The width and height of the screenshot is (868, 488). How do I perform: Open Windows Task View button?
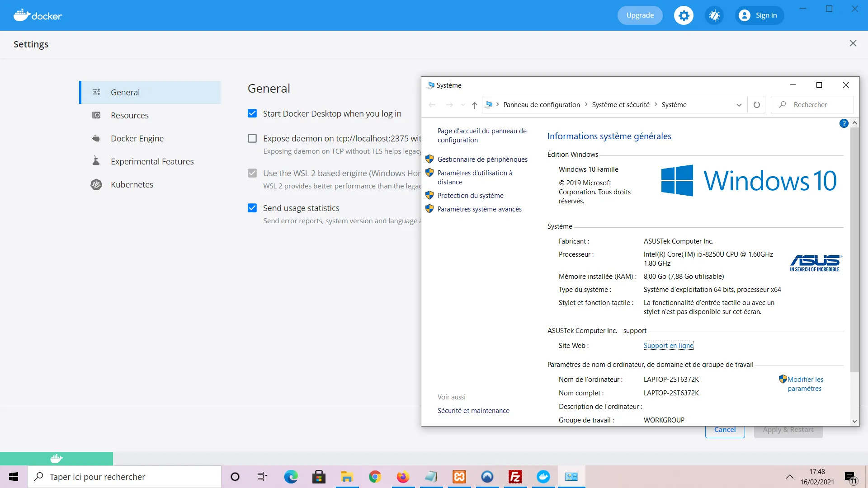click(262, 477)
